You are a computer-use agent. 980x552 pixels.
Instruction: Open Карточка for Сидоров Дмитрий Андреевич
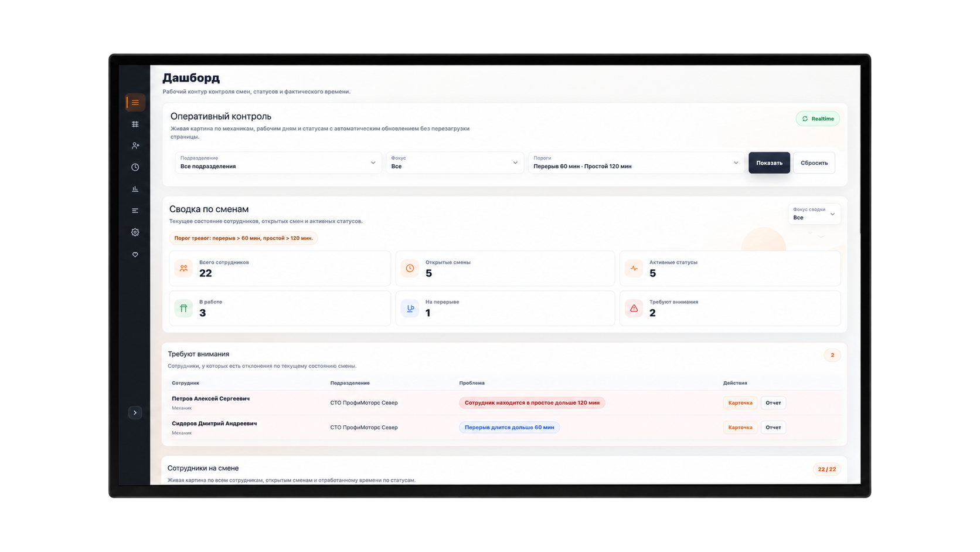click(x=740, y=427)
